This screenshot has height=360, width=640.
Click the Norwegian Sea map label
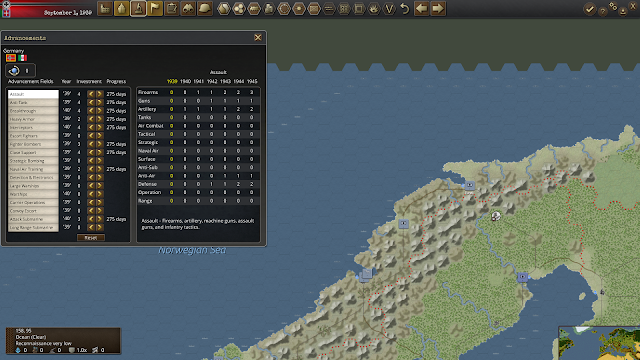[x=192, y=250]
